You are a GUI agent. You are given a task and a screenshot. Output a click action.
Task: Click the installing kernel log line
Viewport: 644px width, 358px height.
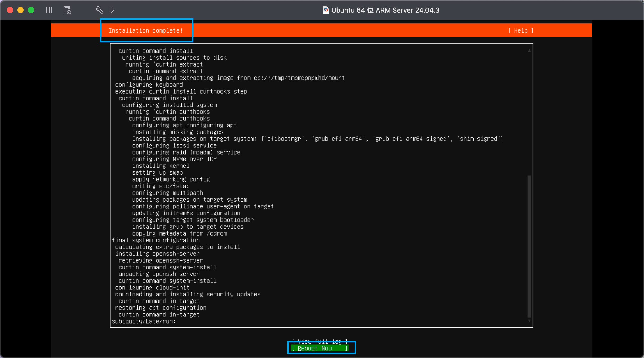(160, 166)
